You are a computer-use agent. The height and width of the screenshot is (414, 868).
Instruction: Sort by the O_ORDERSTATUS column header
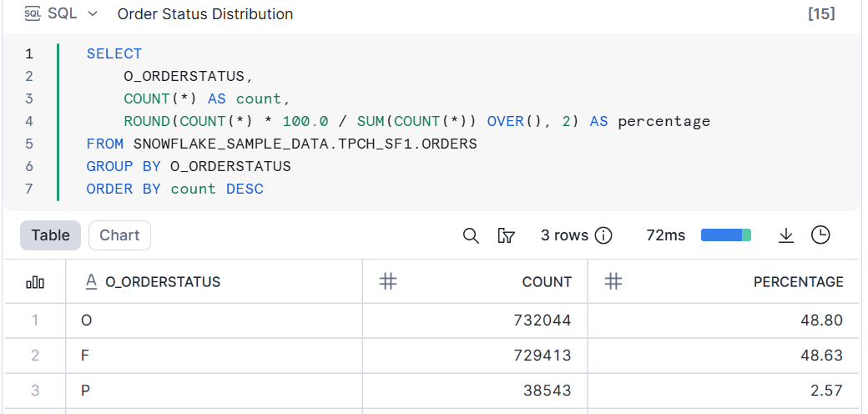point(163,282)
